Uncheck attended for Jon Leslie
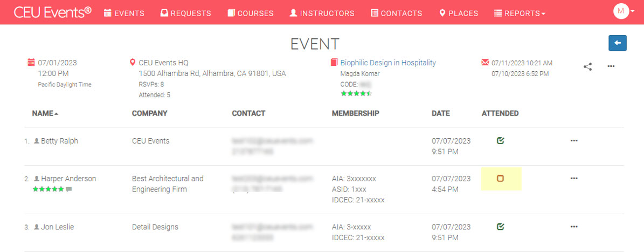The height and width of the screenshot is (252, 644). click(x=500, y=227)
